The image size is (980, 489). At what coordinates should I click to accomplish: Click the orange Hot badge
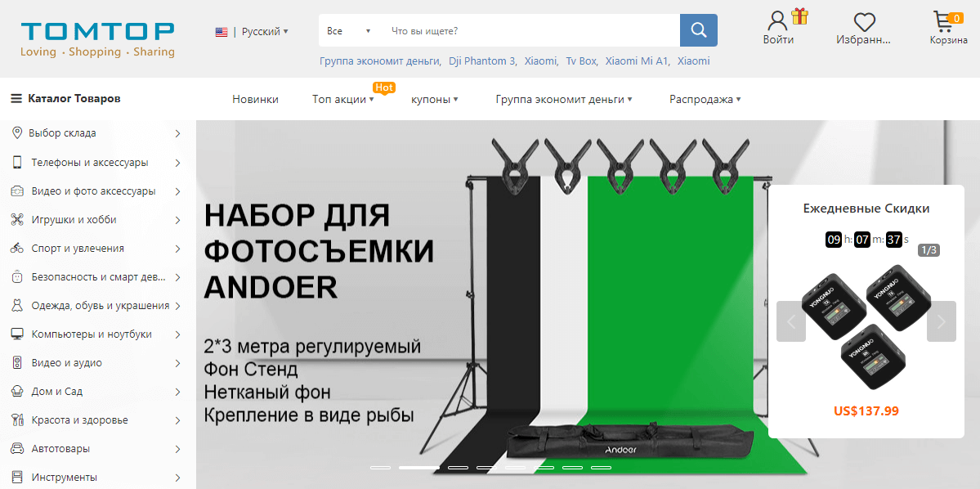[384, 87]
